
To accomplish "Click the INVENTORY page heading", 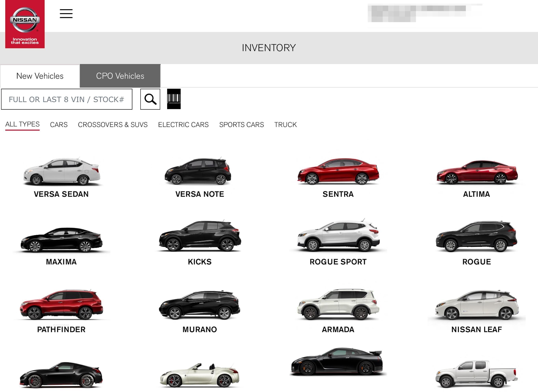I will [x=269, y=48].
